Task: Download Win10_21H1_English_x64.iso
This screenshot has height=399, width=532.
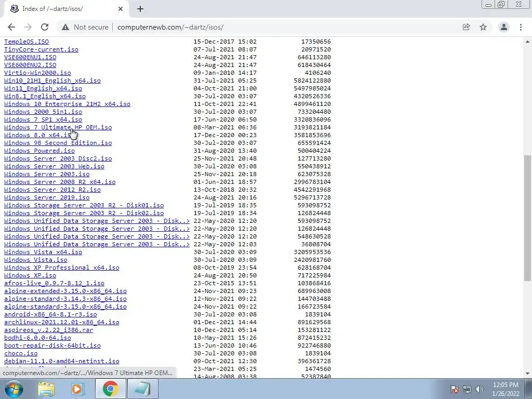Action: point(52,81)
